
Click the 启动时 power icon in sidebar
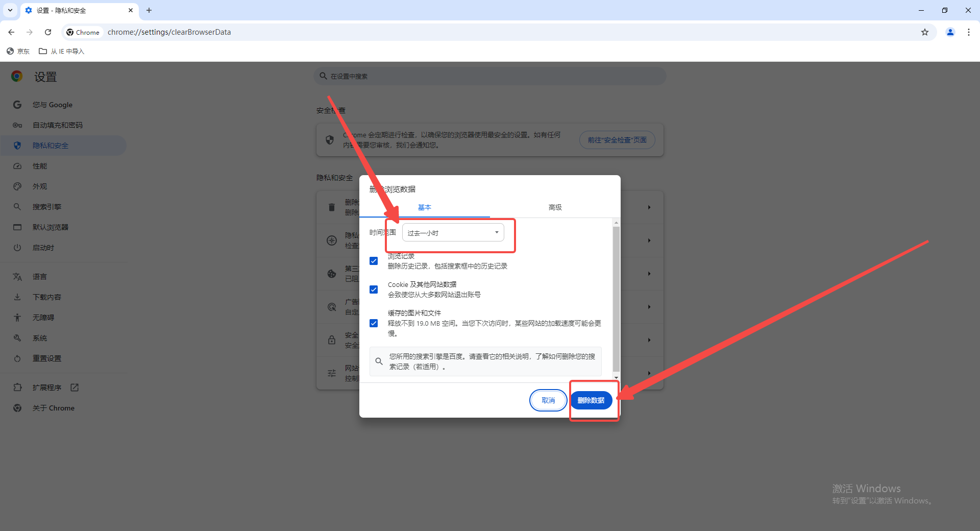click(17, 248)
